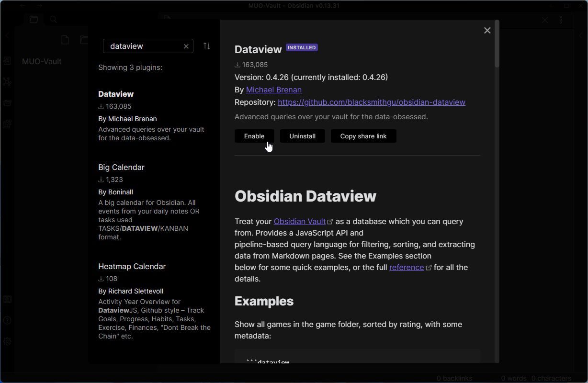The image size is (588, 383).
Task: Navigate forward with the arrow
Action: 39,6
